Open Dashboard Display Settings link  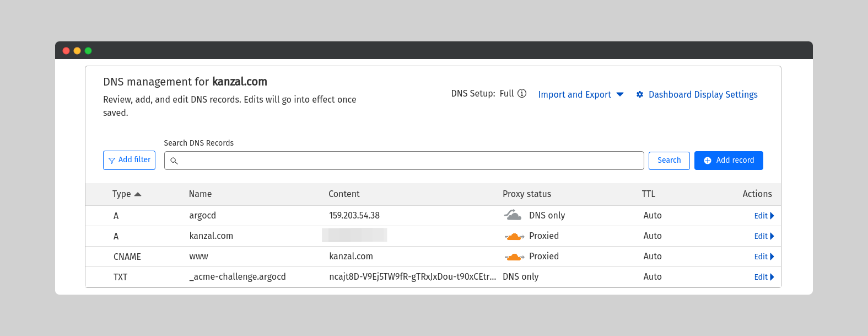(703, 94)
